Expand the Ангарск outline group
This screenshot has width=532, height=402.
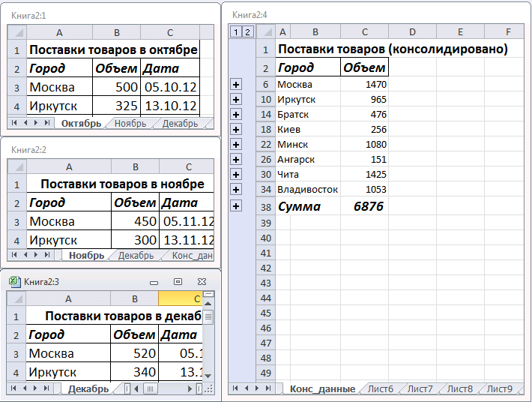(236, 159)
